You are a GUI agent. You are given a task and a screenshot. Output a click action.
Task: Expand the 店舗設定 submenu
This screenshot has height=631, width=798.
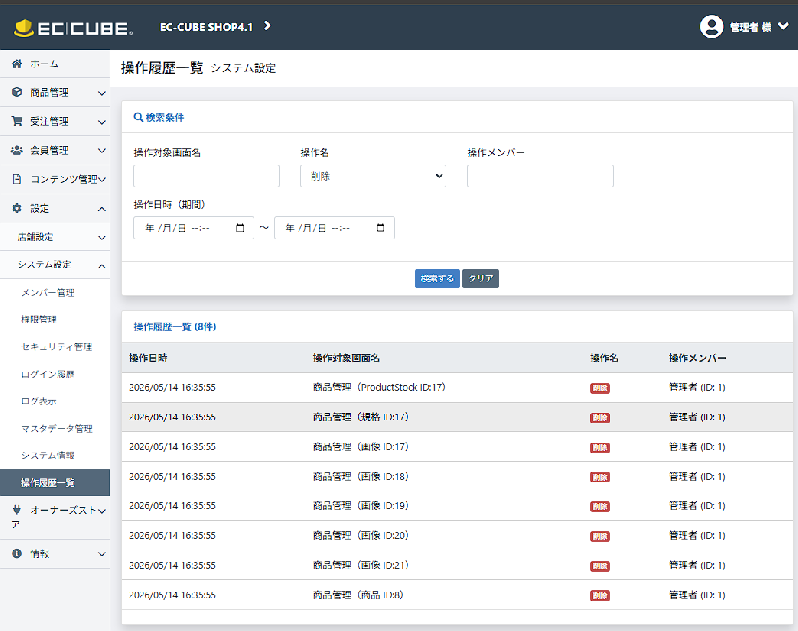(x=55, y=237)
